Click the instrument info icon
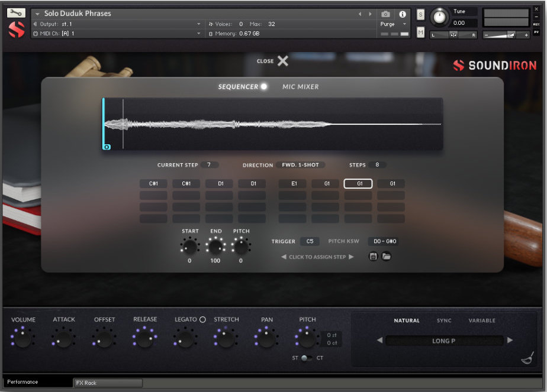The width and height of the screenshot is (547, 392). (x=401, y=15)
